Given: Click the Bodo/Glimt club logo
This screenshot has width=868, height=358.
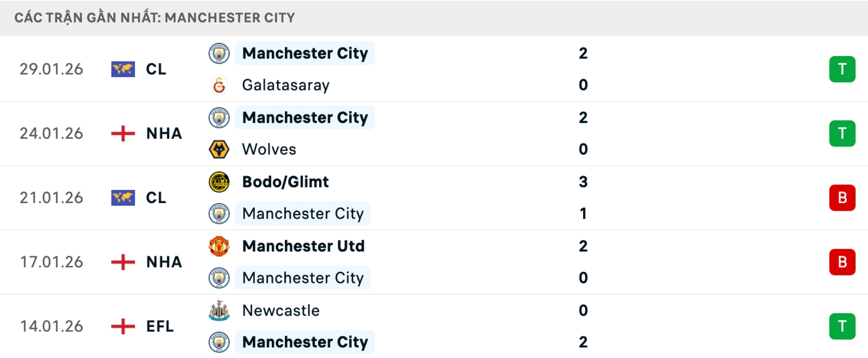Looking at the screenshot, I should 219,182.
